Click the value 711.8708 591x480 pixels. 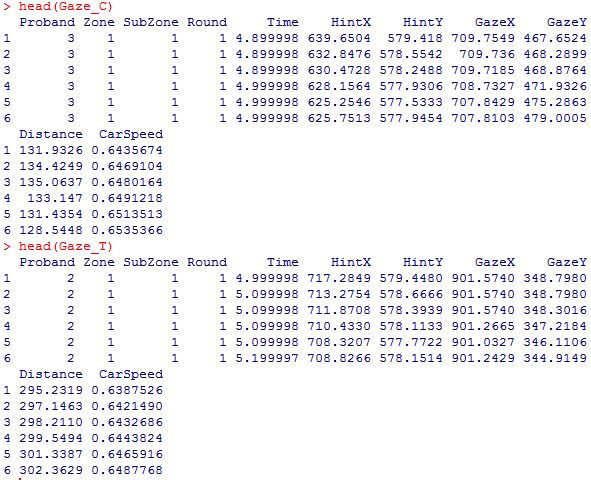[x=339, y=310]
